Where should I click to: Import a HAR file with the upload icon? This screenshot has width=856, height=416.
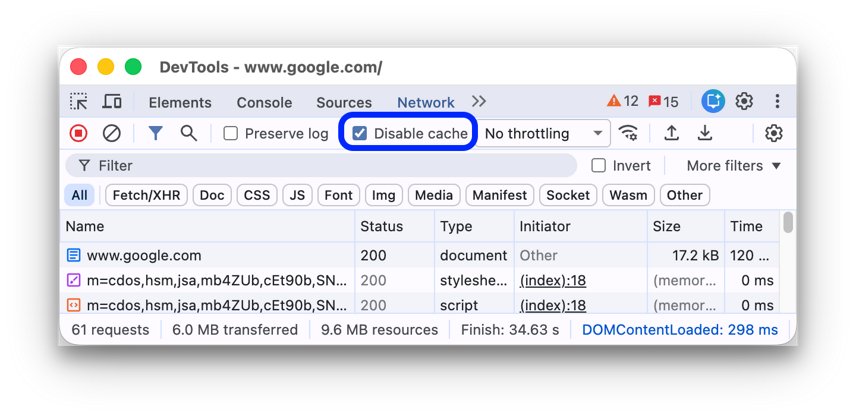[671, 133]
